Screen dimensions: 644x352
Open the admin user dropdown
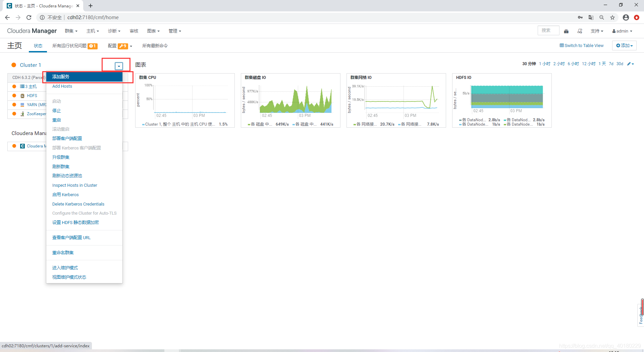(x=622, y=31)
